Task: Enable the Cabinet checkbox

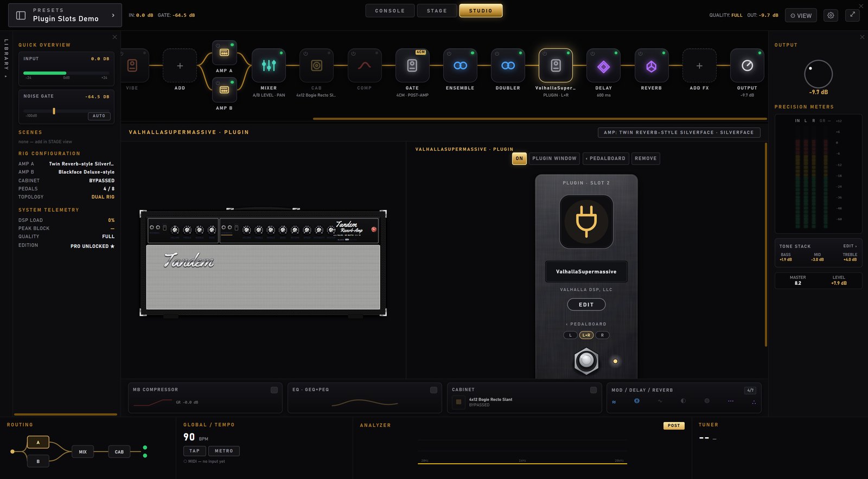Action: 593,390
